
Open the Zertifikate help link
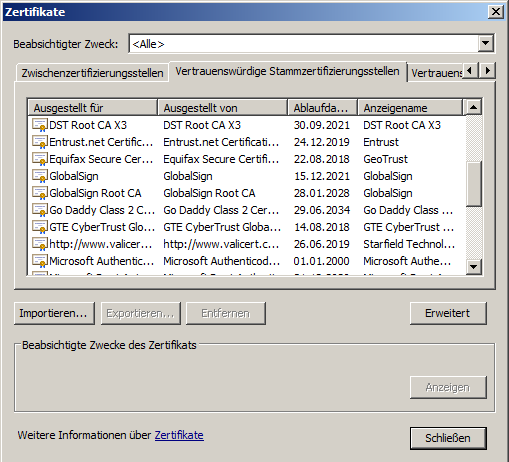click(x=179, y=435)
